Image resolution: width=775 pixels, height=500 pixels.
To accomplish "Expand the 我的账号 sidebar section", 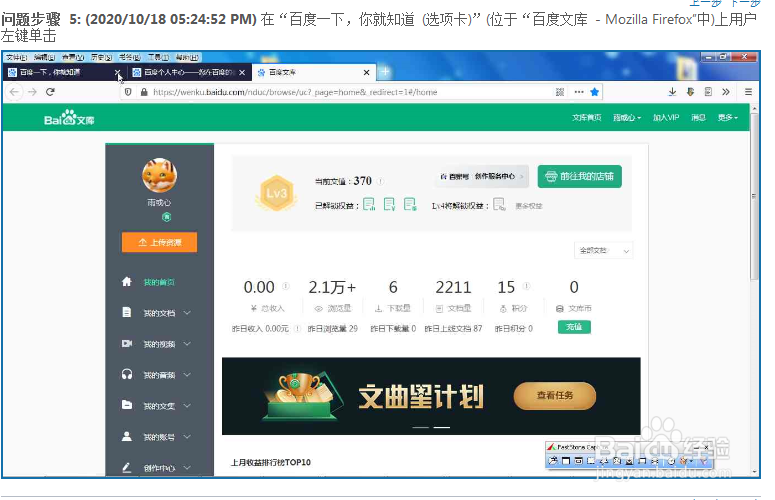I will click(x=187, y=437).
